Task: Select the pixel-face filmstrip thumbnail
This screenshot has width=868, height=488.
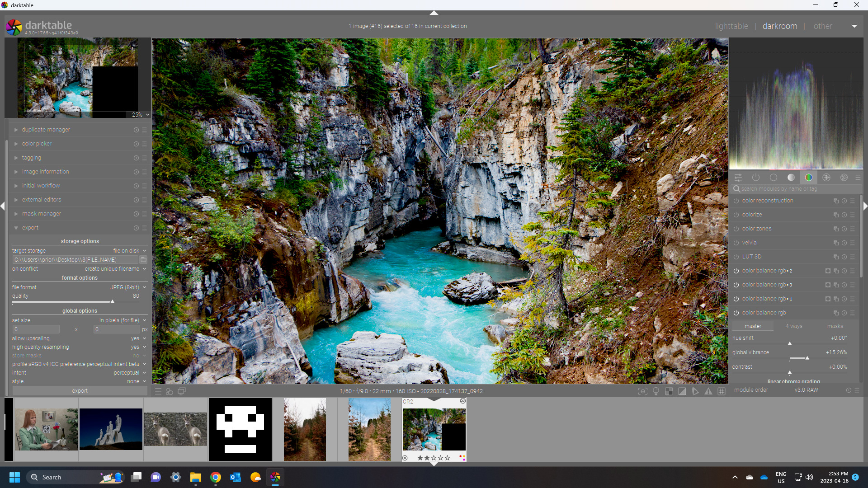Action: (240, 429)
